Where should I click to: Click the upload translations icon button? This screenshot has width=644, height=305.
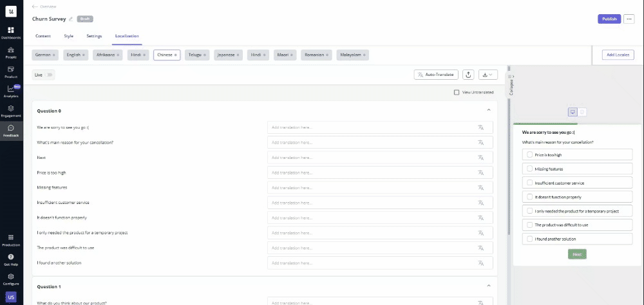click(x=468, y=75)
